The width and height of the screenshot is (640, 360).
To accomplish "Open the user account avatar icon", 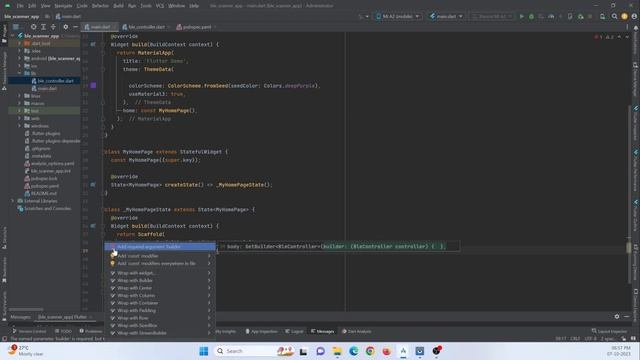I will 634,16.
